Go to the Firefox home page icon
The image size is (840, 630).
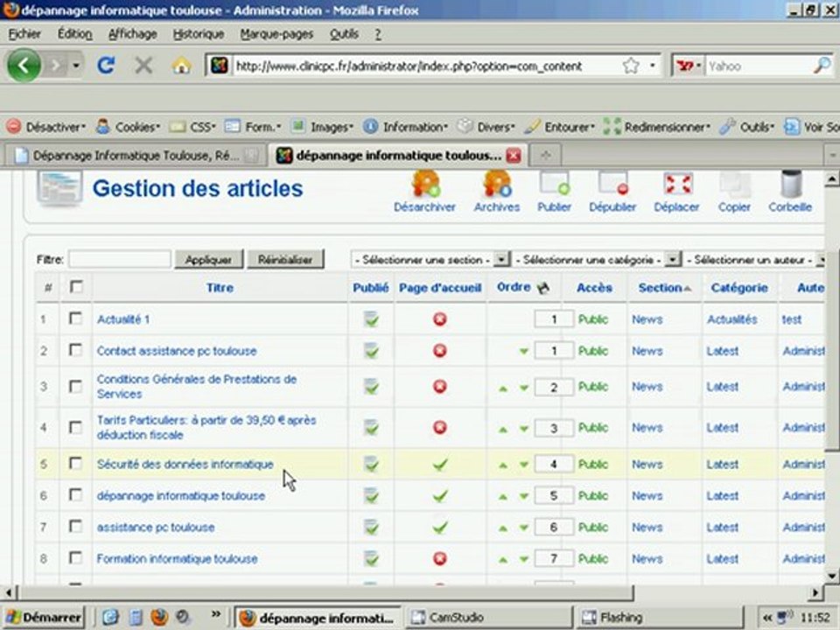(x=182, y=66)
